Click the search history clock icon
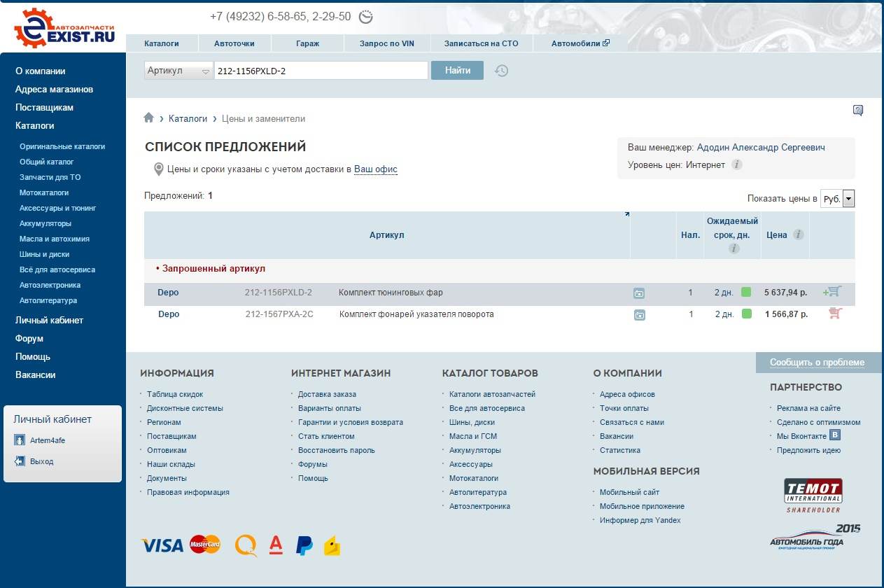 pyautogui.click(x=501, y=71)
